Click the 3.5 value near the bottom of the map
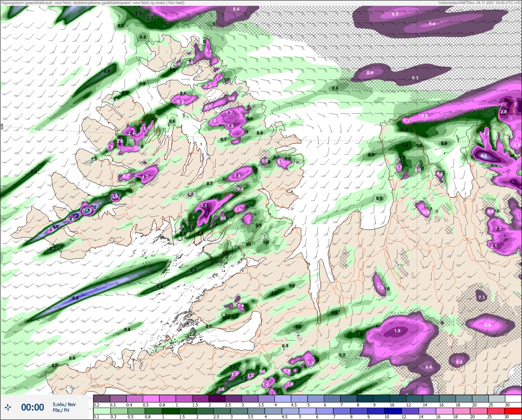The height and width of the screenshot is (420, 522). point(243,379)
